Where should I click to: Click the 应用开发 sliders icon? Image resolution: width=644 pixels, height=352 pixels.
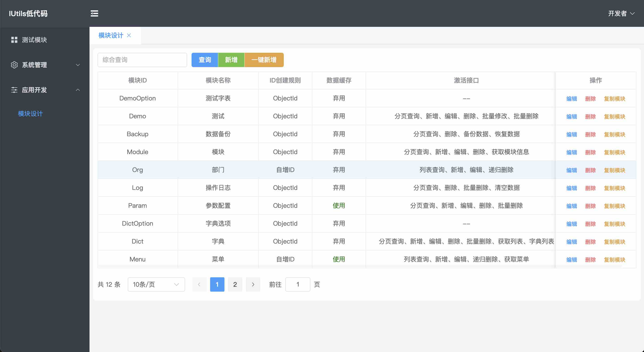[x=14, y=90]
